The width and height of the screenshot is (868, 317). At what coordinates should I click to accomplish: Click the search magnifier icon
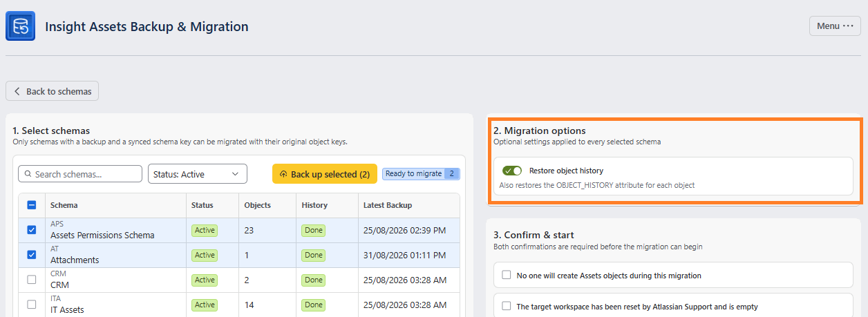[x=28, y=174]
